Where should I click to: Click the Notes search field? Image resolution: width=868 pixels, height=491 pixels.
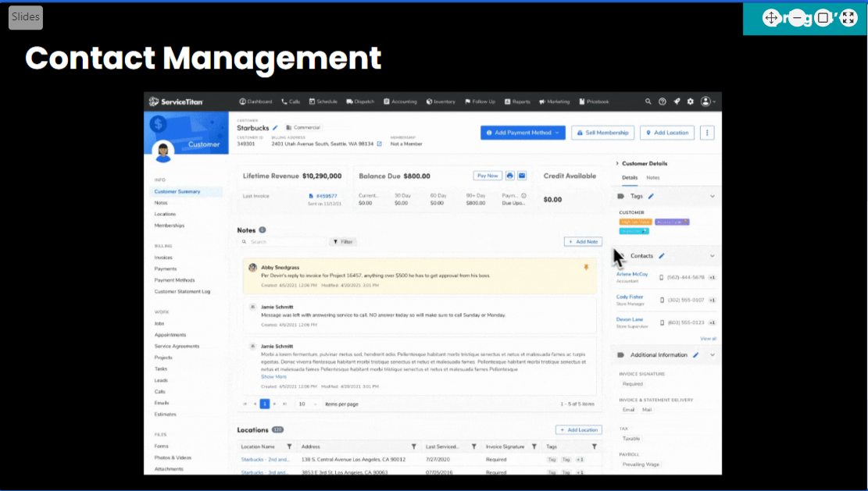click(x=283, y=242)
